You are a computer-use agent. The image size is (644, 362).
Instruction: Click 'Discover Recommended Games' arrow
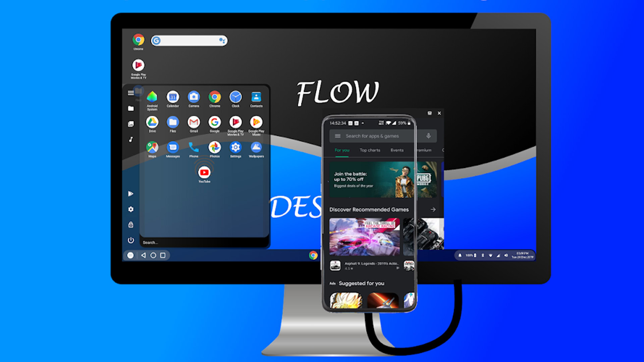433,209
